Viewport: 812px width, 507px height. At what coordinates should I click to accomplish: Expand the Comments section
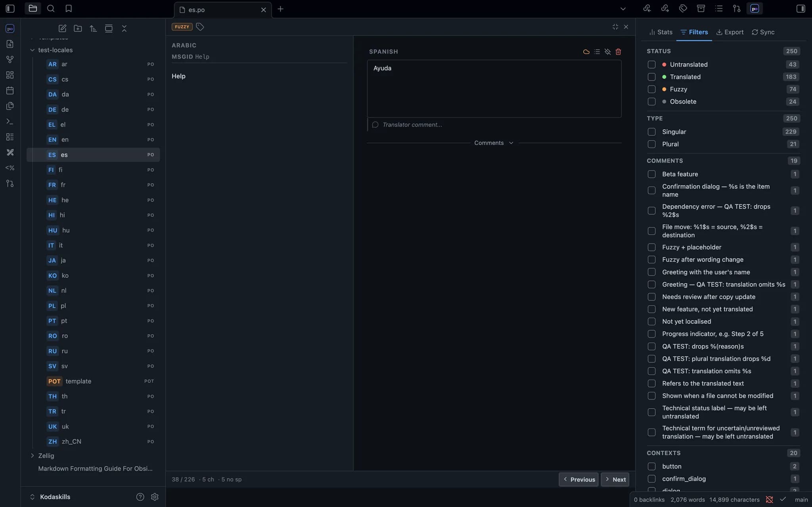tap(494, 143)
